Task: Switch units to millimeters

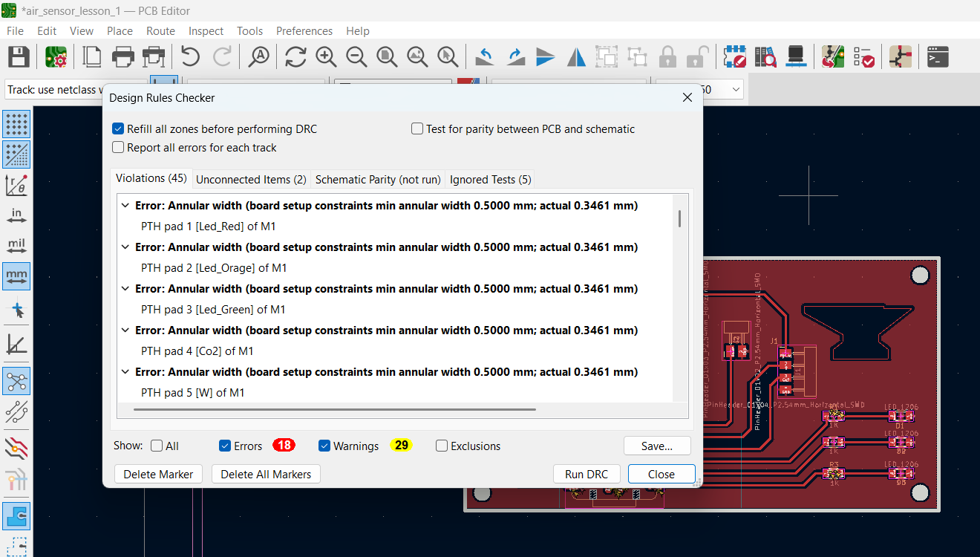Action: pos(16,276)
